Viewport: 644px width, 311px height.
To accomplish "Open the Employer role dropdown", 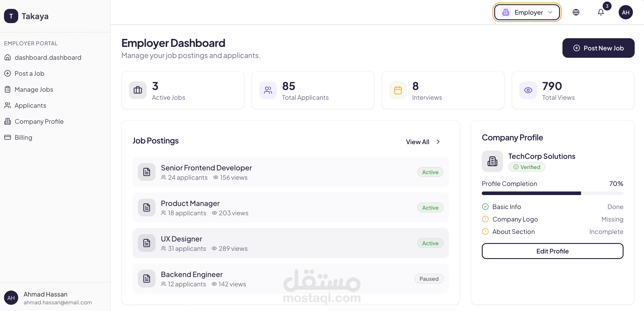I will [x=527, y=12].
